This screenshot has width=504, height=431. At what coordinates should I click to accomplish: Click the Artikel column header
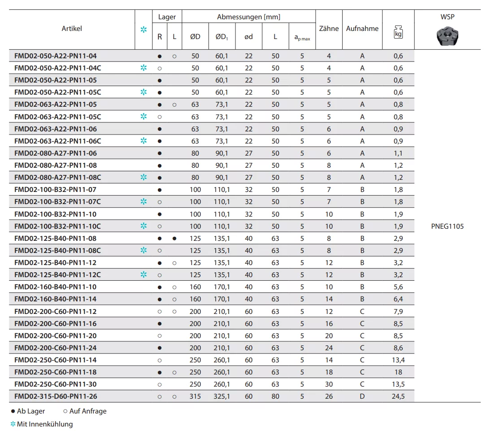(72, 29)
